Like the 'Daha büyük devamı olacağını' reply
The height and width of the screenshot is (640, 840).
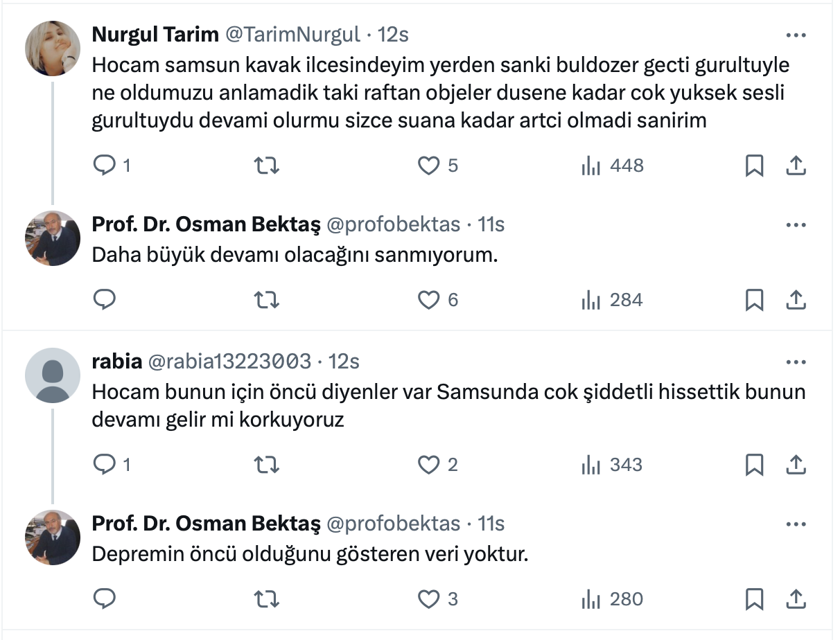pyautogui.click(x=430, y=300)
